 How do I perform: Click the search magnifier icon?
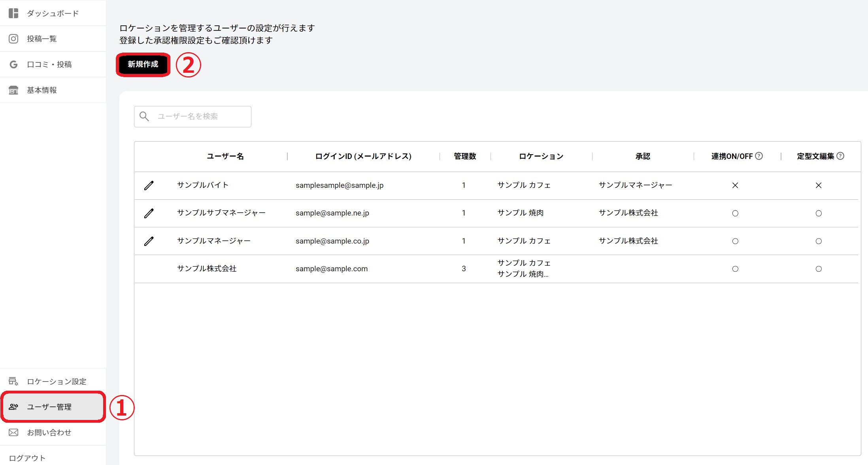click(144, 116)
